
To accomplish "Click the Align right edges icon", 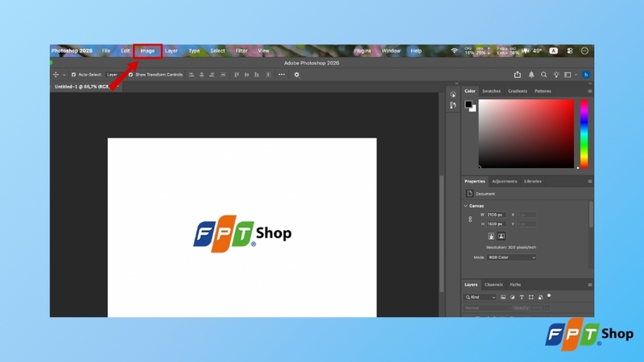I will point(212,75).
